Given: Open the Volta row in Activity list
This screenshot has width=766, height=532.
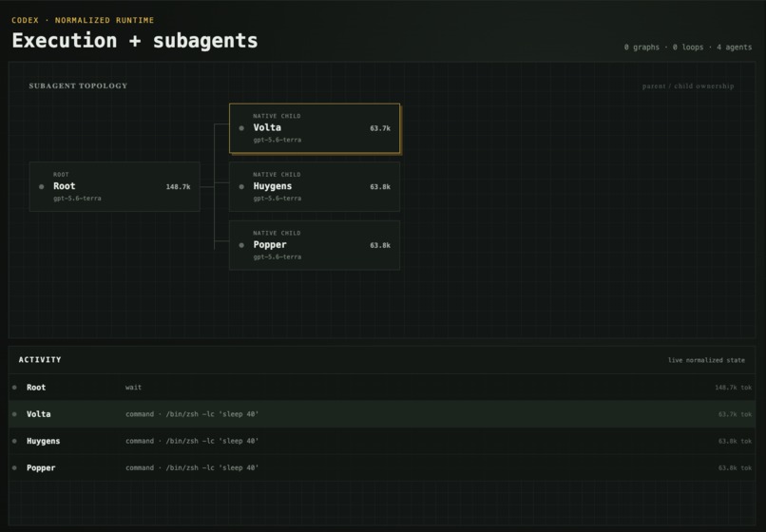Looking at the screenshot, I should pyautogui.click(x=382, y=414).
